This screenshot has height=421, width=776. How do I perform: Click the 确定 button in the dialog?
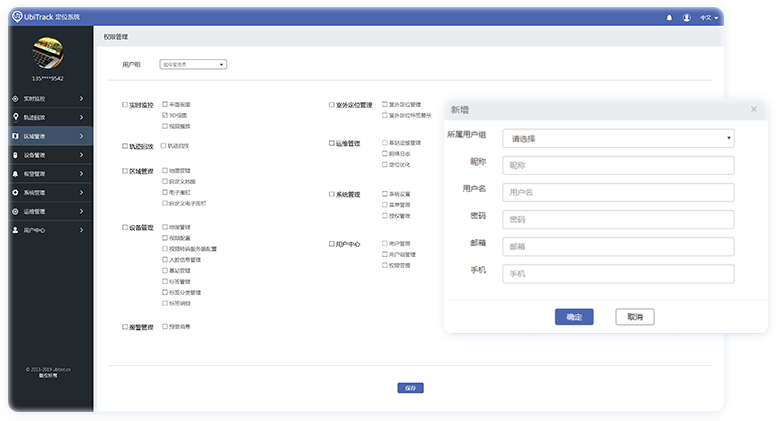point(574,317)
